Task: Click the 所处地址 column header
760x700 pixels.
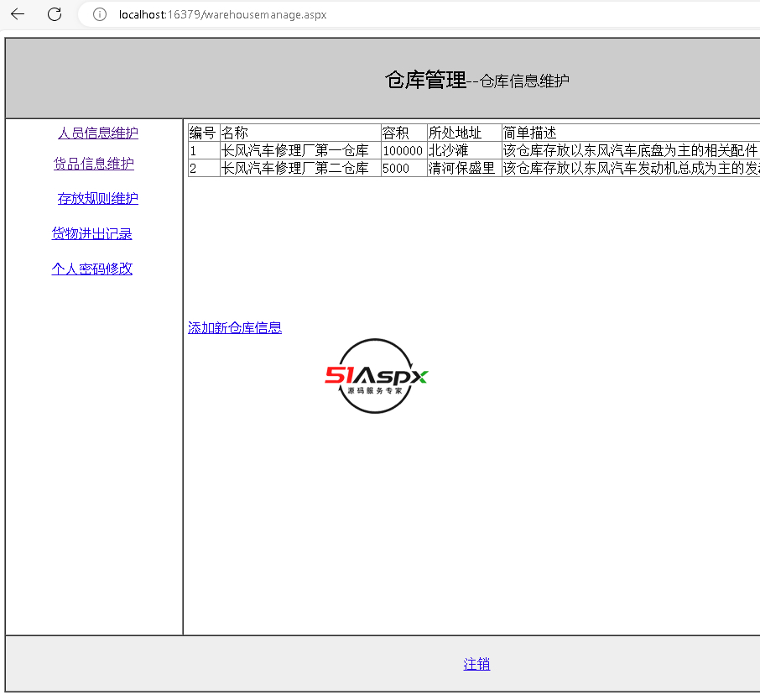Action: click(455, 133)
